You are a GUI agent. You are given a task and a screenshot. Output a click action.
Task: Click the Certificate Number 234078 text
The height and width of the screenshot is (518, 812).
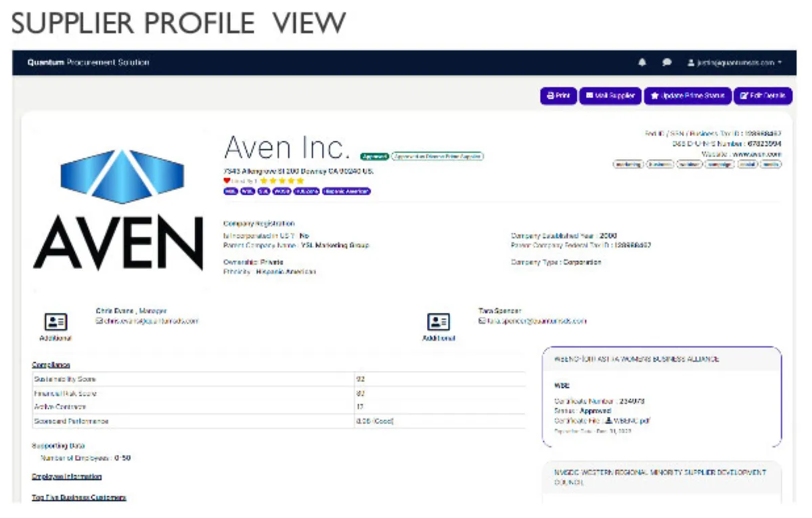point(599,401)
